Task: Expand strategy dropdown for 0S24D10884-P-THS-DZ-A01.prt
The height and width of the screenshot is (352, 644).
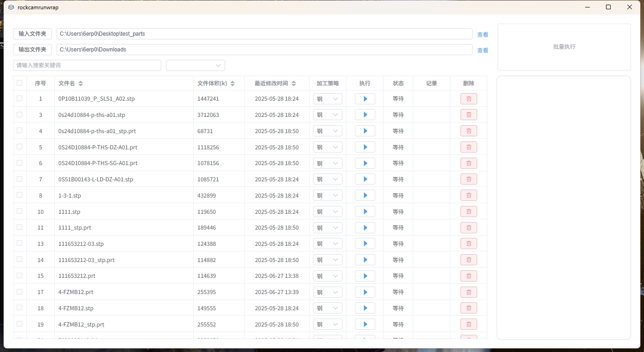Action: [328, 147]
